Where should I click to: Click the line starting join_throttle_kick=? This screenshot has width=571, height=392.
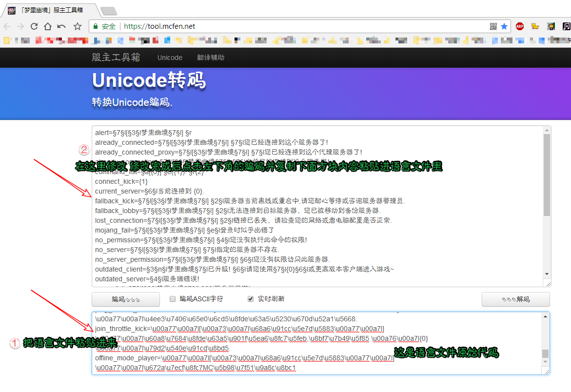pos(239,329)
